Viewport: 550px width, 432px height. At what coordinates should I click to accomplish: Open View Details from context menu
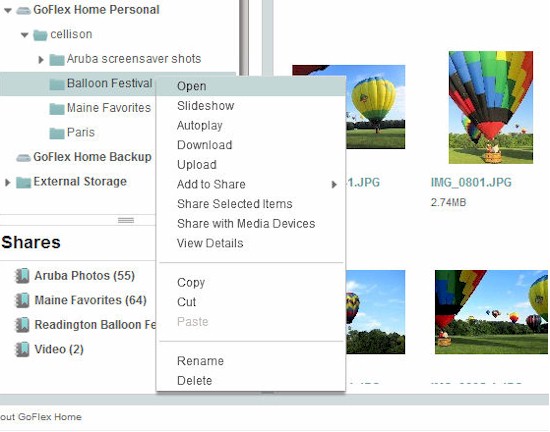coord(251,243)
